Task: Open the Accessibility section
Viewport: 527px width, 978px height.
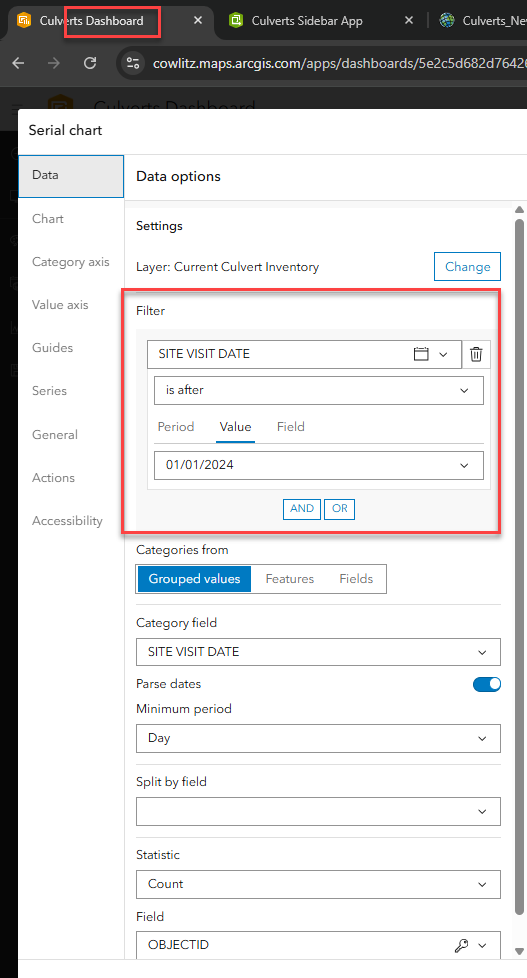Action: coord(67,521)
